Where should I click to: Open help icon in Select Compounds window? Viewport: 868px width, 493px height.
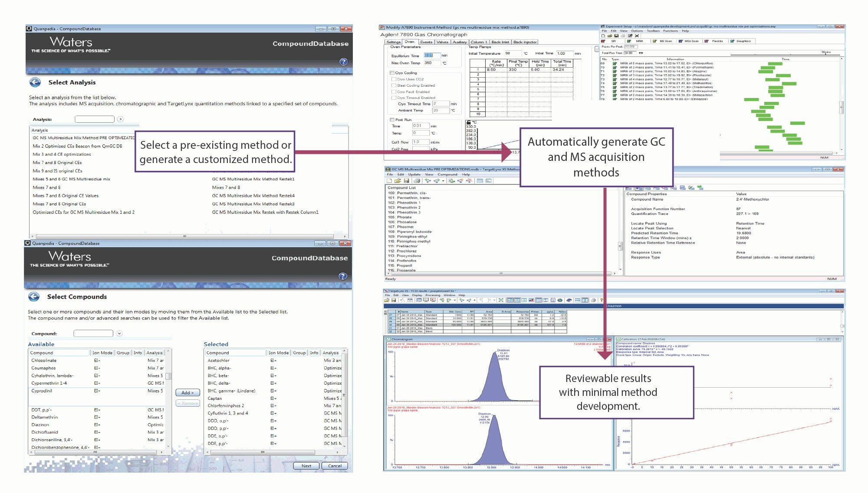point(342,276)
